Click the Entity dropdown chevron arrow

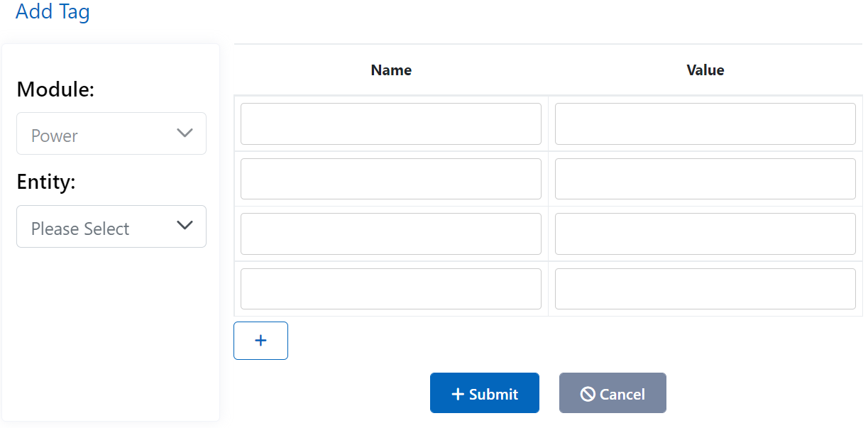[x=185, y=226]
